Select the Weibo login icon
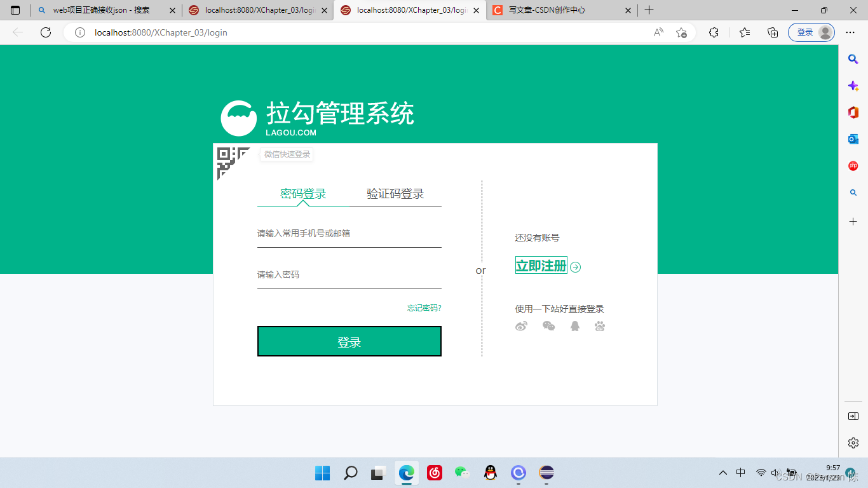The image size is (868, 488). 522,325
